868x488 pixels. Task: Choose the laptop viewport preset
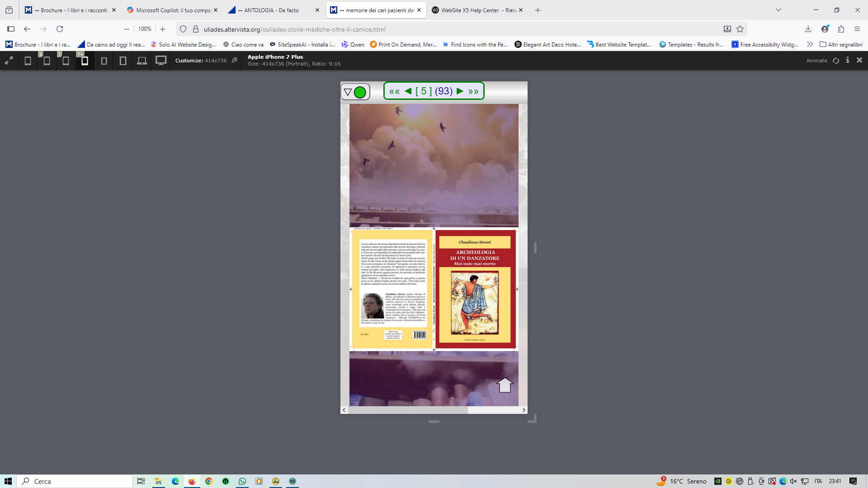pyautogui.click(x=142, y=61)
